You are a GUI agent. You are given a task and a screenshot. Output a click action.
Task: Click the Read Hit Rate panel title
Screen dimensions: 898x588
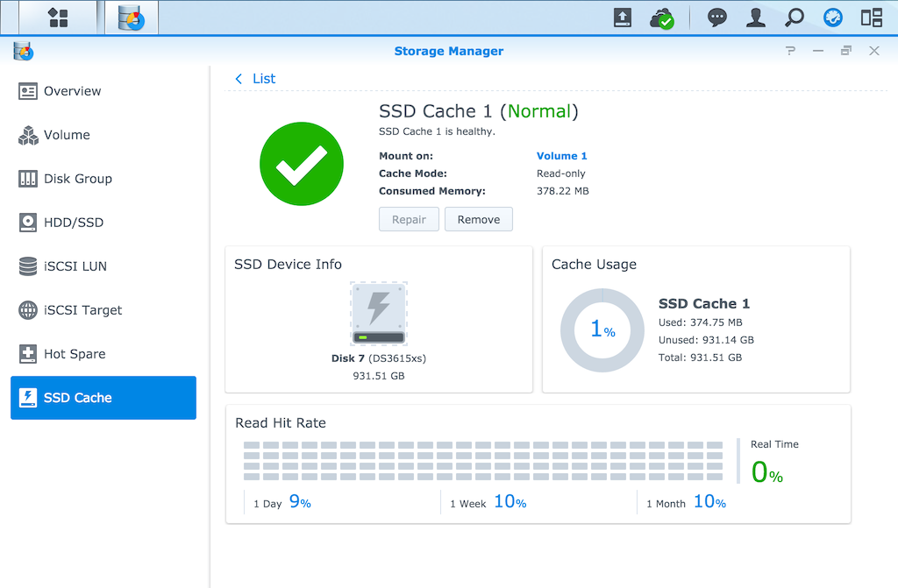(281, 423)
